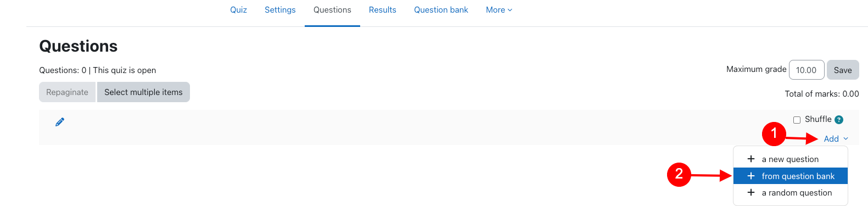Click plus icon beside from question bank

point(751,176)
